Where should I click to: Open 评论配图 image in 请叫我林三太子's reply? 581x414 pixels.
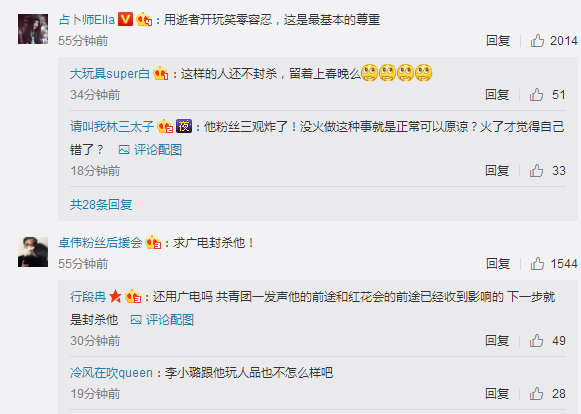click(150, 150)
